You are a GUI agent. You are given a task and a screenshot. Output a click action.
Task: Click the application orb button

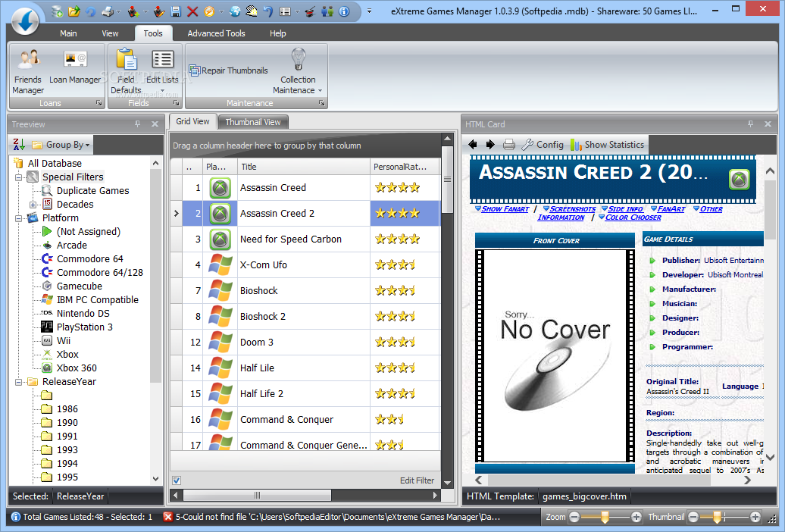pos(25,20)
